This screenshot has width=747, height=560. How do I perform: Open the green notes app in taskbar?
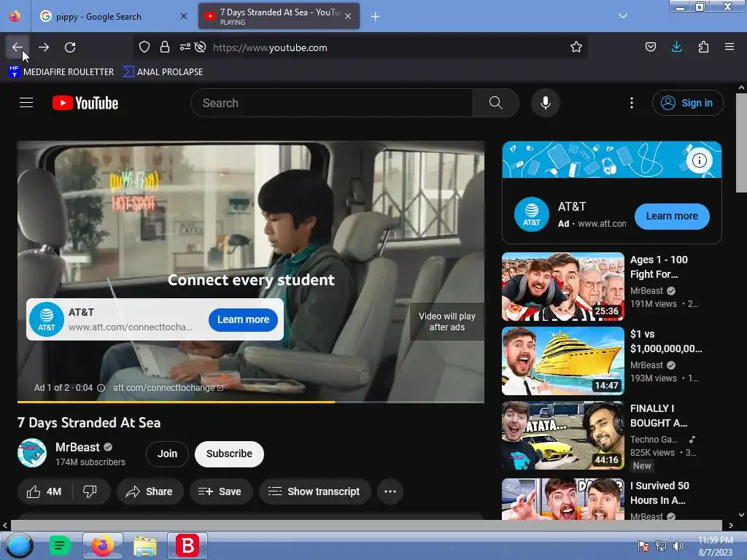click(x=60, y=545)
